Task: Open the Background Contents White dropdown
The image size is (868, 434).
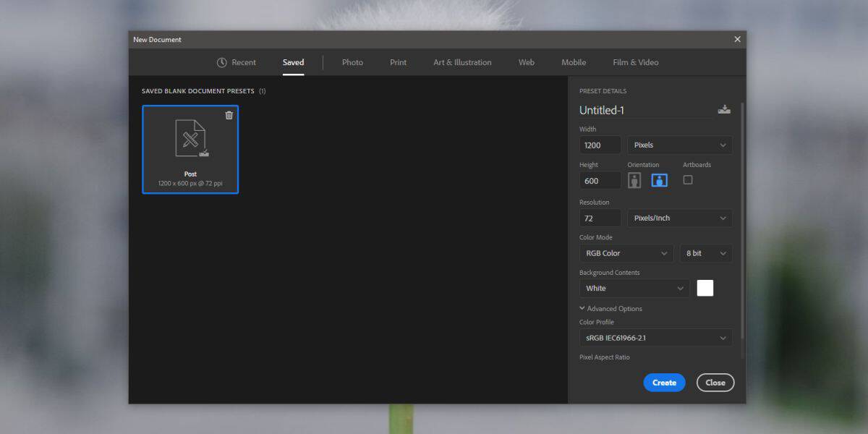Action: pos(634,288)
